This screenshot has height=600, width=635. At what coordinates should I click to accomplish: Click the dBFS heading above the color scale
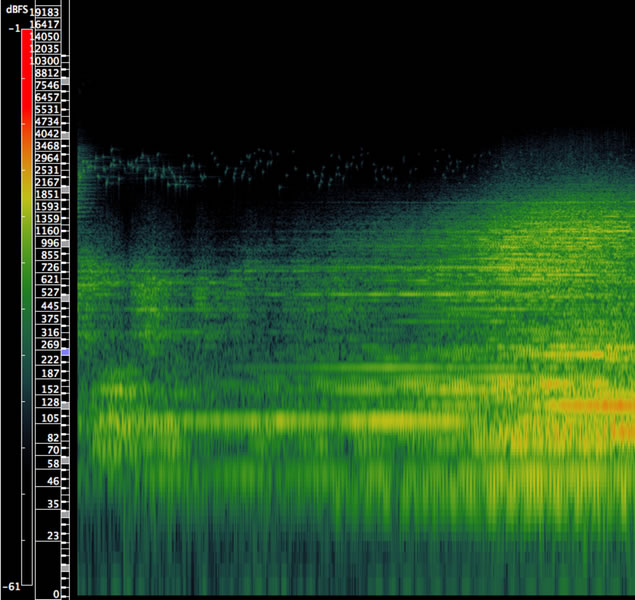pos(16,9)
